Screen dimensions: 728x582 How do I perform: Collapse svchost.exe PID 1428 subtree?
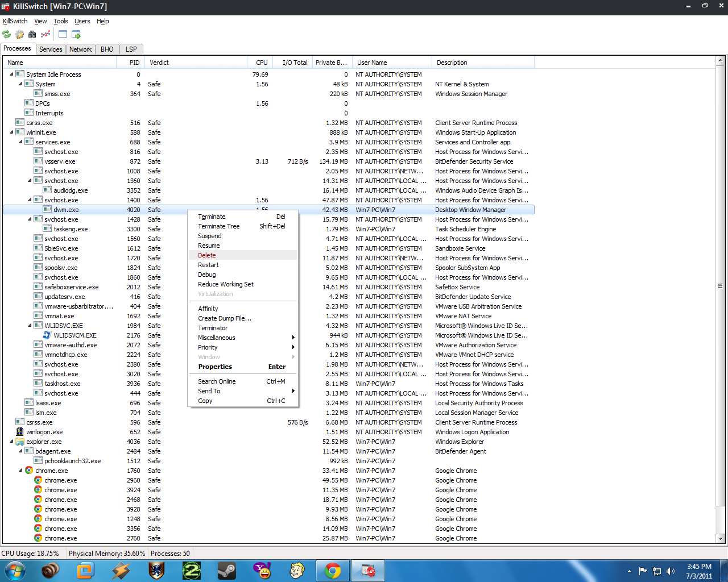click(x=30, y=219)
